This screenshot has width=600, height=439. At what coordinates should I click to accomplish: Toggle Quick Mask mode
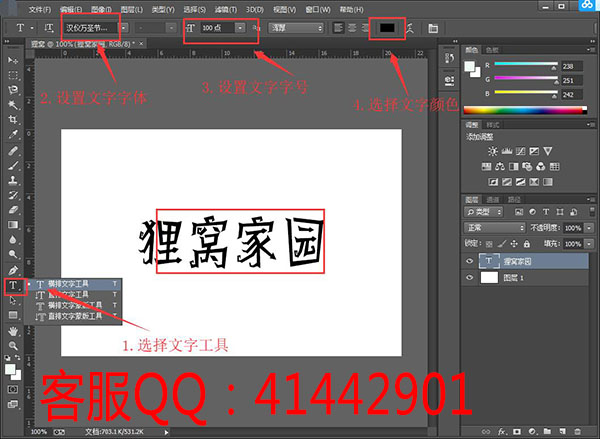click(13, 389)
